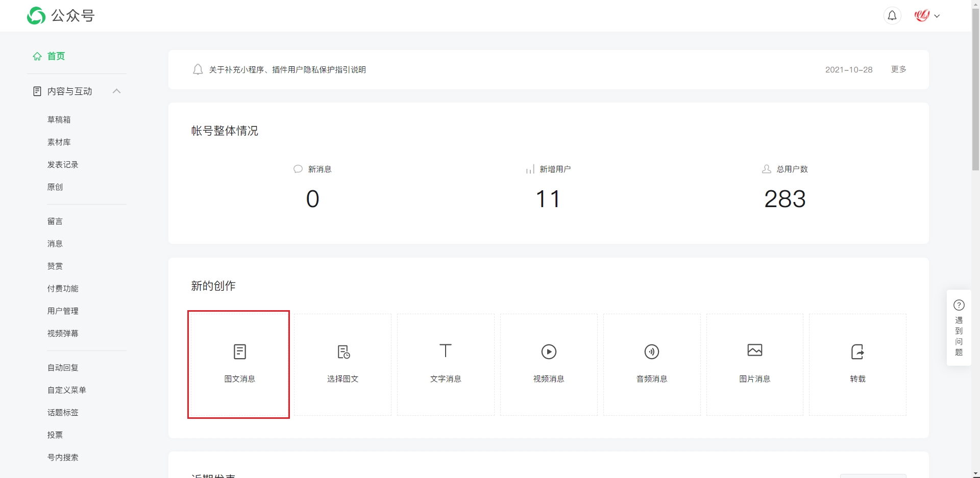Viewport: 980px width, 478px height.
Task: Click 更多 to view more announcements
Action: (x=898, y=69)
